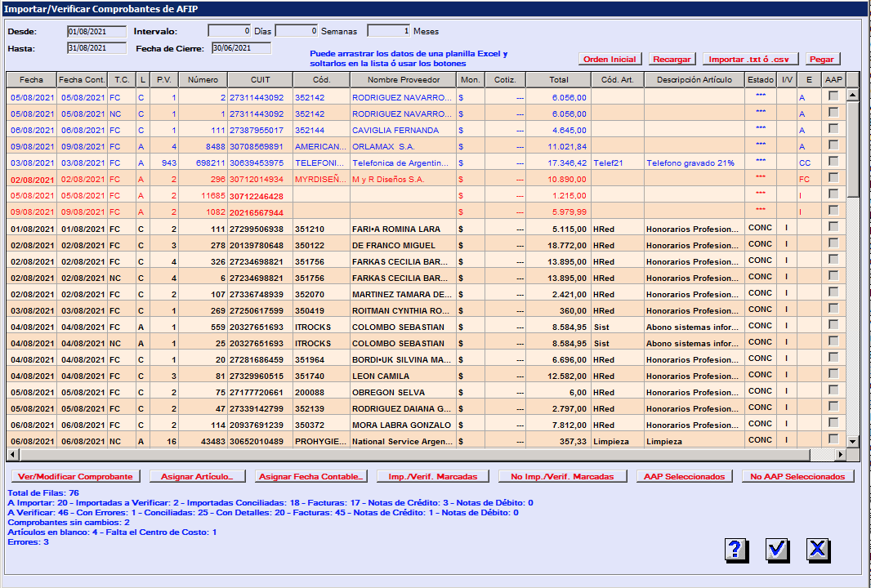The width and height of the screenshot is (871, 588).
Task: Sort by the CUIT column header
Action: pyautogui.click(x=261, y=80)
